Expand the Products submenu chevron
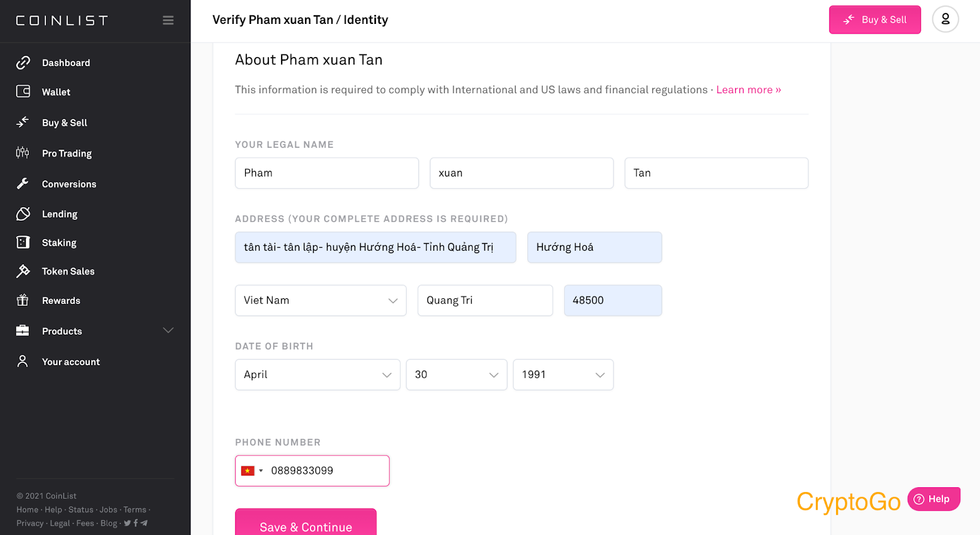The height and width of the screenshot is (535, 980). click(168, 330)
